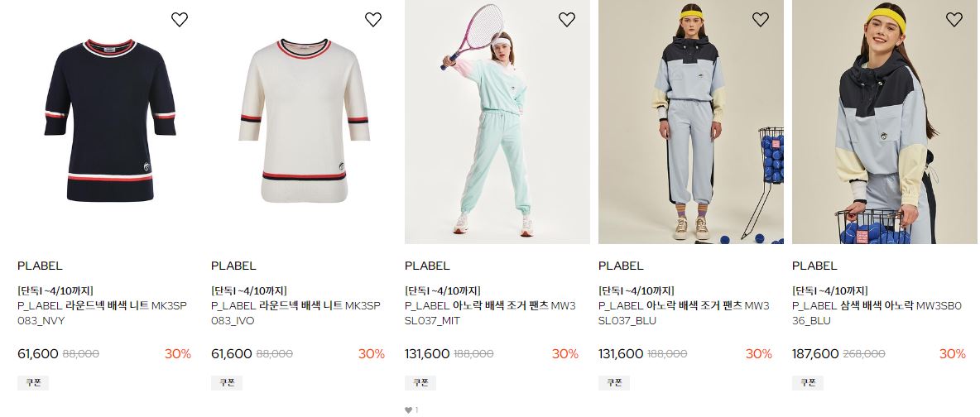Click heart icon on blue anorak jacket
This screenshot has height=417, width=980.
coord(954,19)
